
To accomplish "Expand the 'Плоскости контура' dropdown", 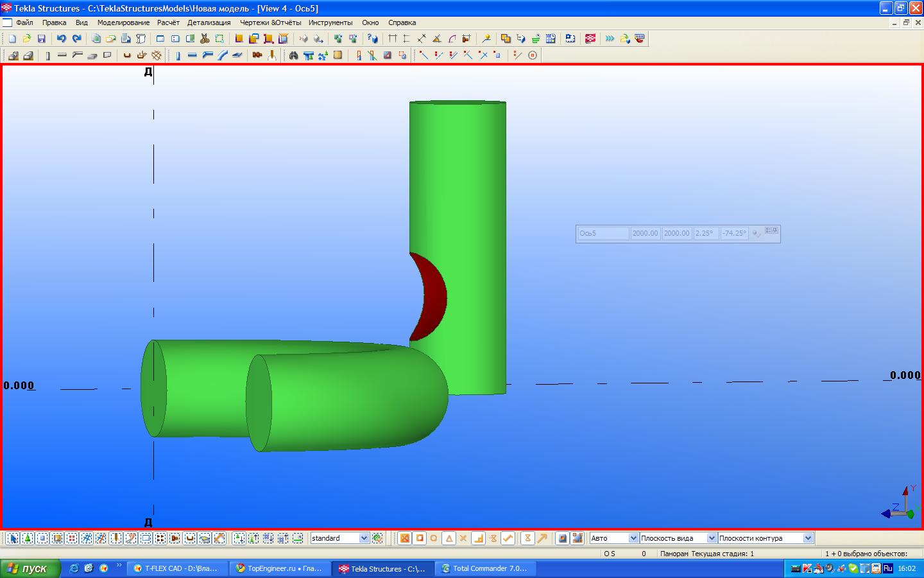I will point(808,538).
